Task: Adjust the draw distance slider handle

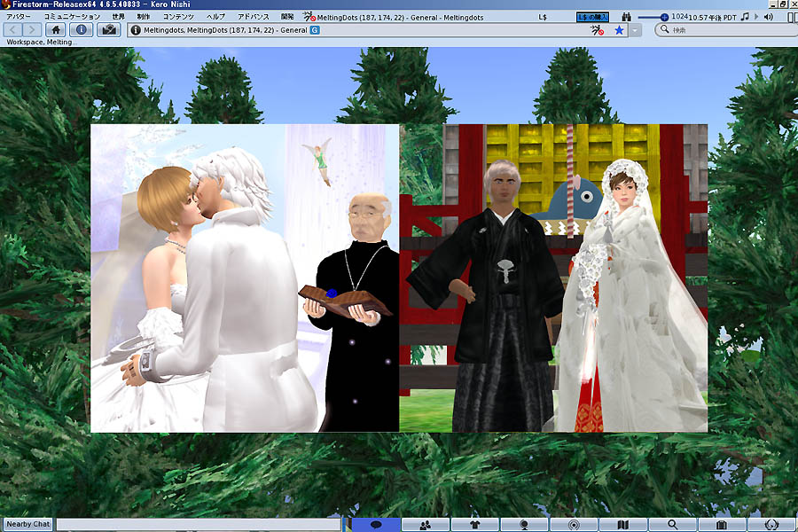Action: 665,17
